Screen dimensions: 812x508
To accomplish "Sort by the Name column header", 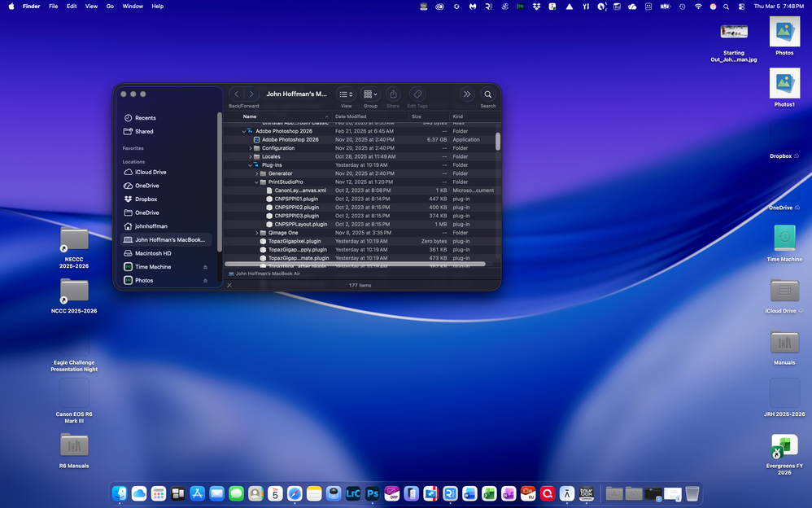I will (x=278, y=116).
